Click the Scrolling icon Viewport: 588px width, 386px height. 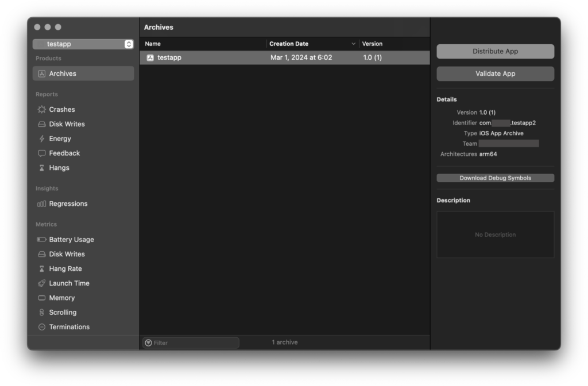tap(41, 313)
